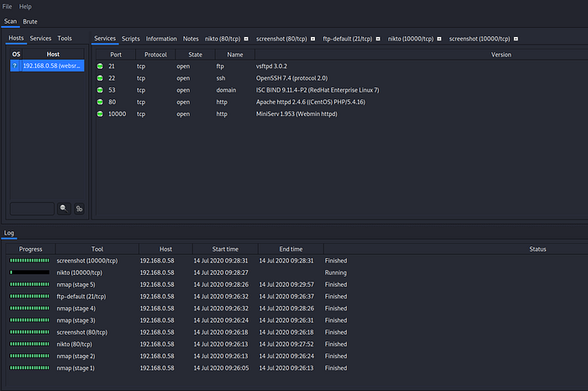Switch to the Scripts tab

[x=130, y=39]
